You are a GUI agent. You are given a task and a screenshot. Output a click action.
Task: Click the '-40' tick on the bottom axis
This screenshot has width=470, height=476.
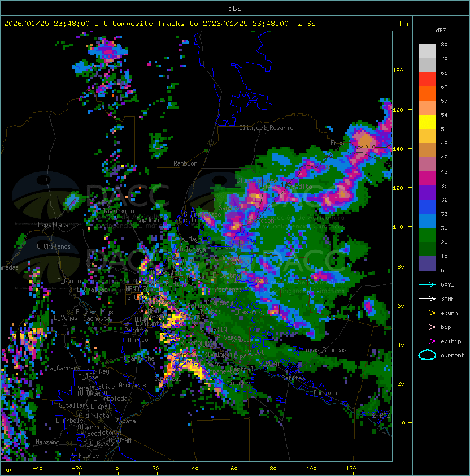click(x=37, y=469)
